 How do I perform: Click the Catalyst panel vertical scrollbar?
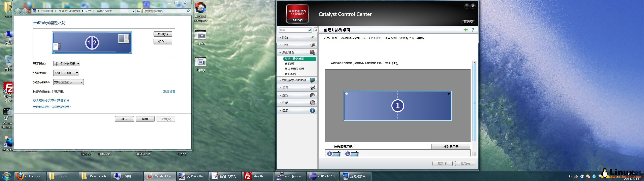pyautogui.click(x=474, y=103)
